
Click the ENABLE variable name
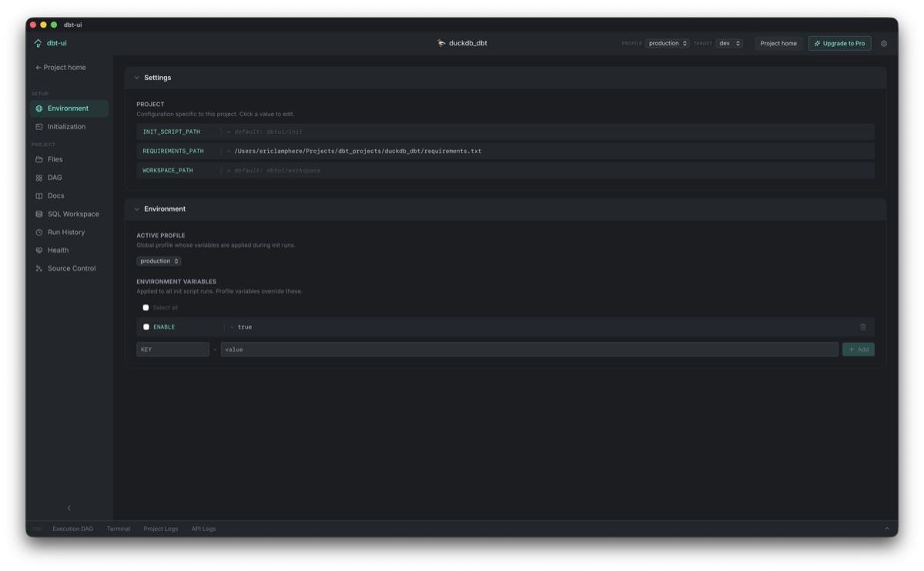click(164, 327)
